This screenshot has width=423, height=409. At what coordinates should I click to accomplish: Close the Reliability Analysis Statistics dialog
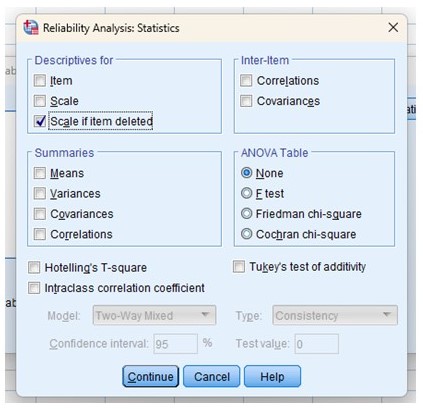coord(393,28)
